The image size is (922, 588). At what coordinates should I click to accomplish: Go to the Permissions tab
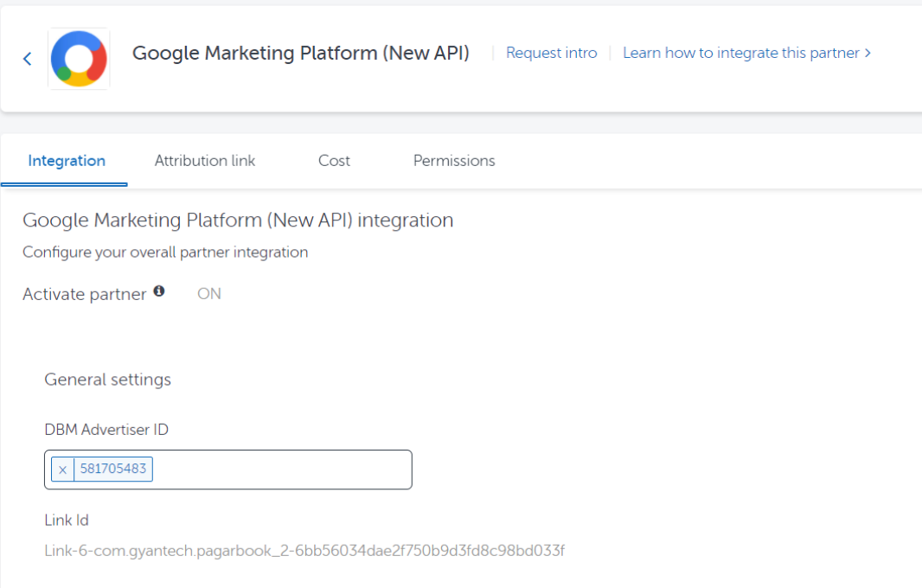(x=454, y=161)
